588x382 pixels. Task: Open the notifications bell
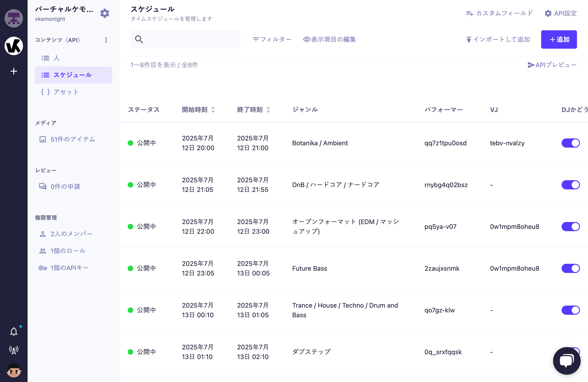(x=14, y=331)
